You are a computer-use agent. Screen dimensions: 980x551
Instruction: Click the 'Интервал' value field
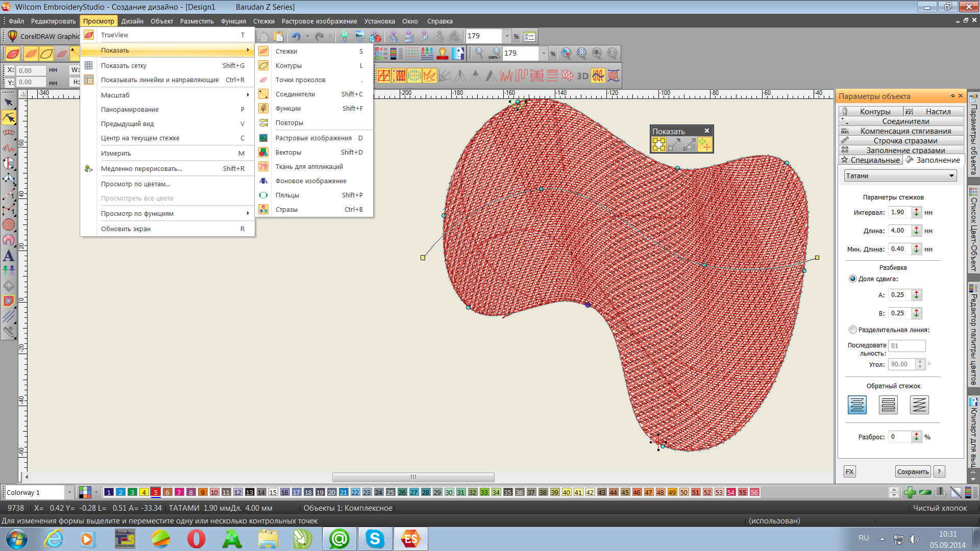[x=899, y=212]
